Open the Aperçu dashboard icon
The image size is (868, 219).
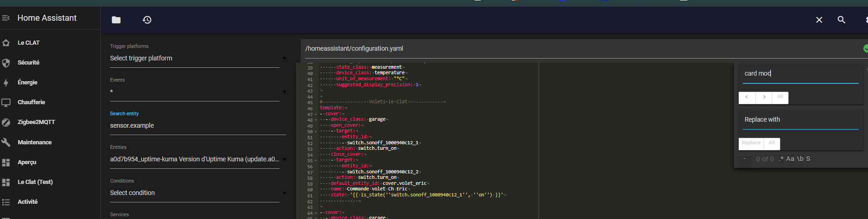coord(6,162)
